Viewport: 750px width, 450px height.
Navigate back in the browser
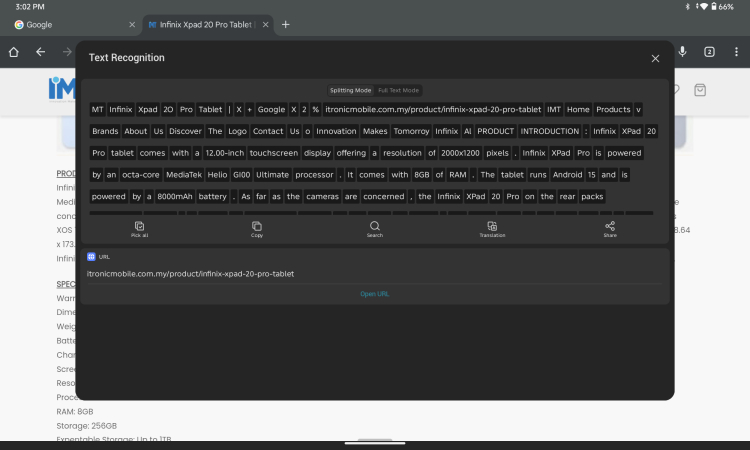(x=41, y=52)
